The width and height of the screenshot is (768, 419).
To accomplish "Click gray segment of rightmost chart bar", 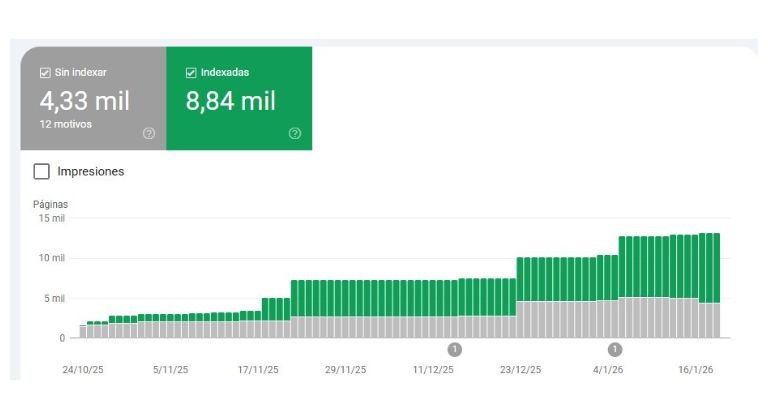I will coord(716,321).
